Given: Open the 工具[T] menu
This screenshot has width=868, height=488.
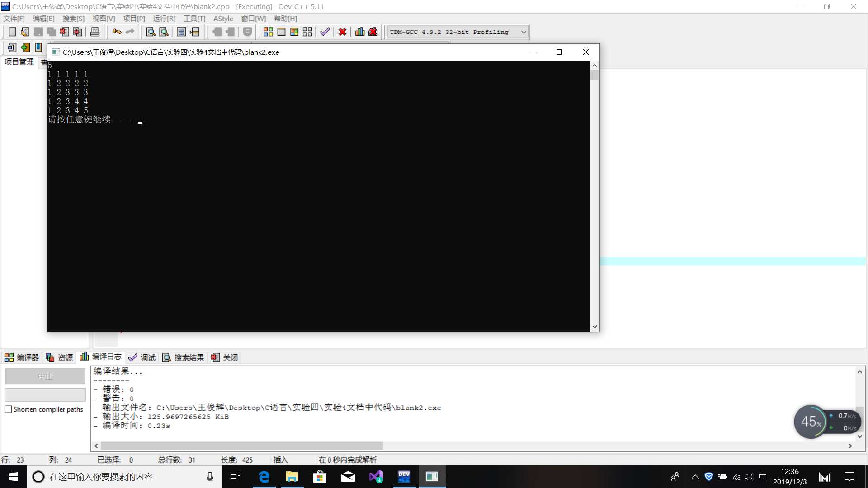Looking at the screenshot, I should click(194, 19).
